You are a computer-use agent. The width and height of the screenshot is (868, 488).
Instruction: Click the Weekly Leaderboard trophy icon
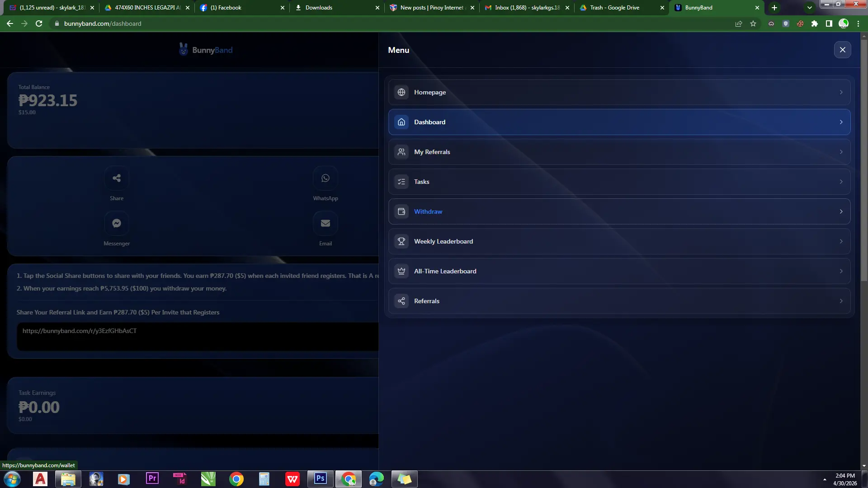point(401,241)
